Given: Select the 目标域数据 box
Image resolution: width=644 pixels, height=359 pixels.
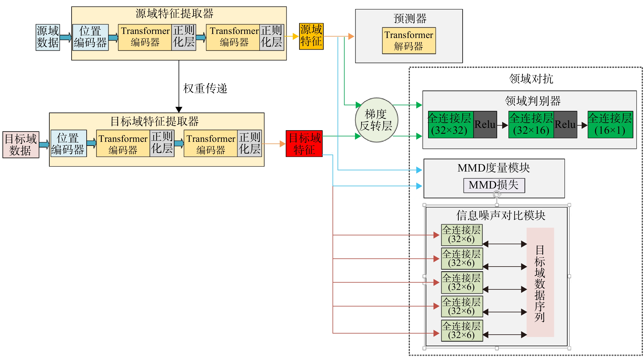Looking at the screenshot, I should point(21,145).
